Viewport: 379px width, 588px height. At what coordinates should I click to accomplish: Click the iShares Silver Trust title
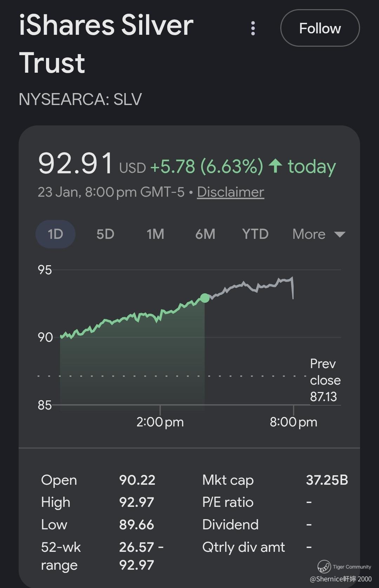(106, 44)
